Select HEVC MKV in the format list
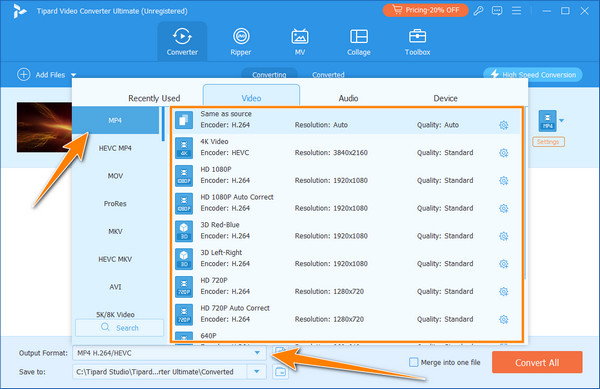The height and width of the screenshot is (389, 600). 115,259
